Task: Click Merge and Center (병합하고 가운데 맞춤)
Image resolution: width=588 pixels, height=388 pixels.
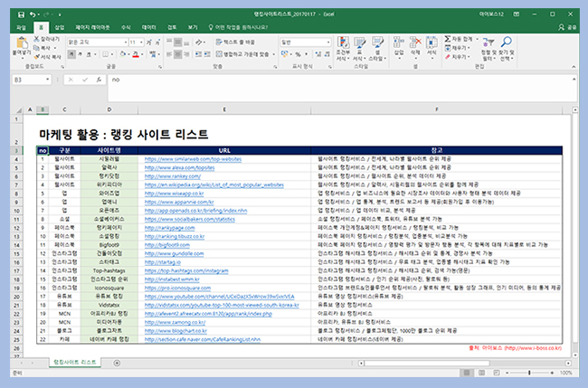Action: [243, 53]
